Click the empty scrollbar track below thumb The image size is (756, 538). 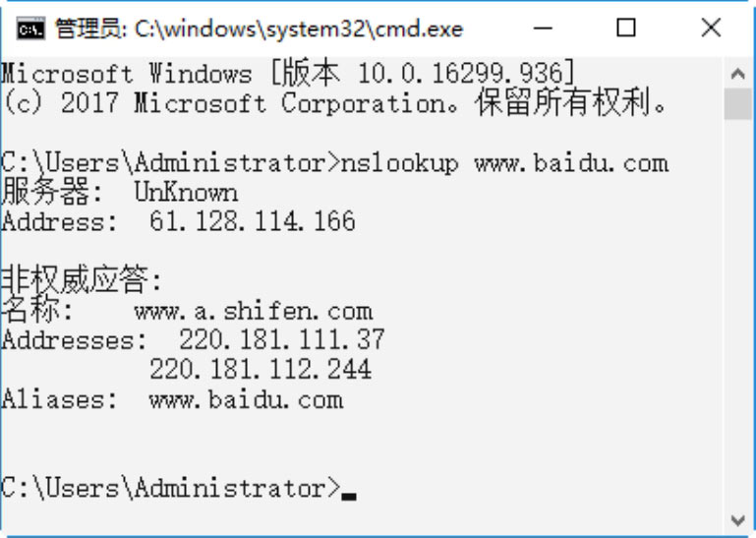tap(738, 315)
